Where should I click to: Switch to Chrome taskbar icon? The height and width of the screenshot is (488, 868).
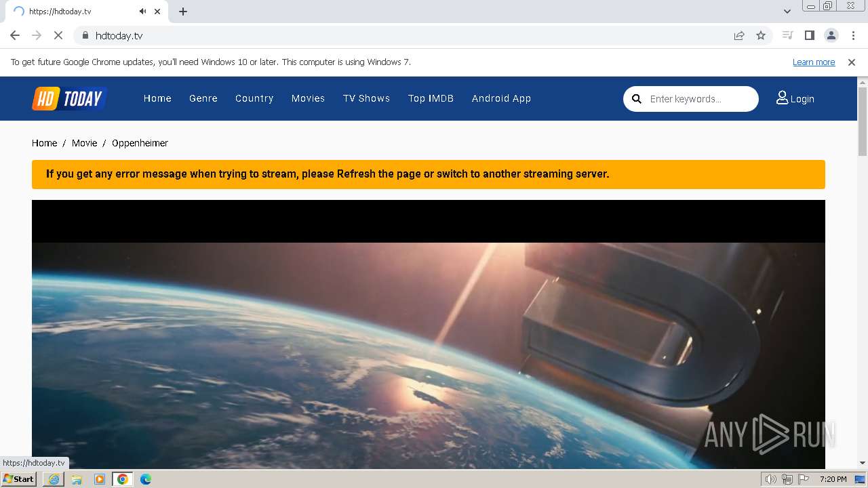point(123,479)
